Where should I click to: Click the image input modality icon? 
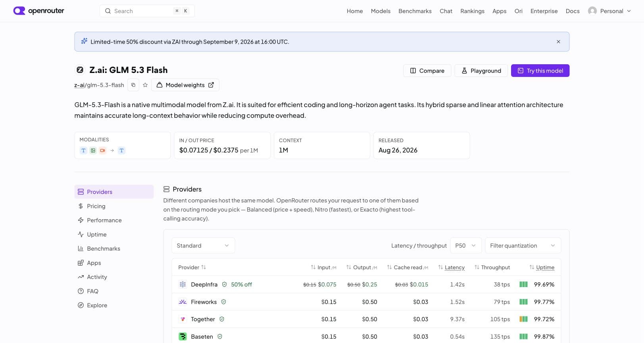pos(93,151)
